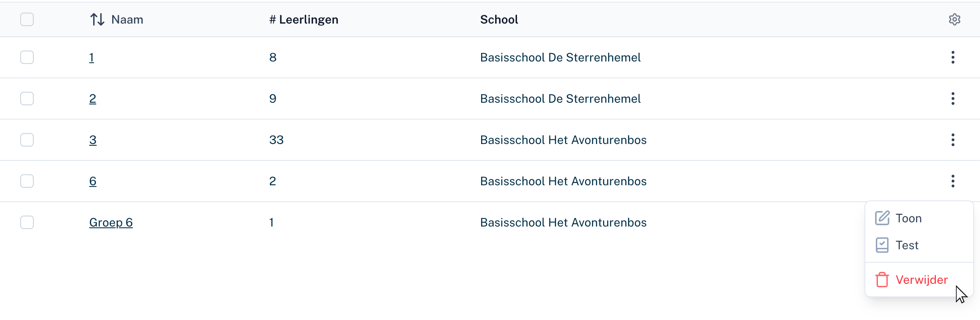Click the # Leerlingen column header
The width and height of the screenshot is (980, 320).
304,19
